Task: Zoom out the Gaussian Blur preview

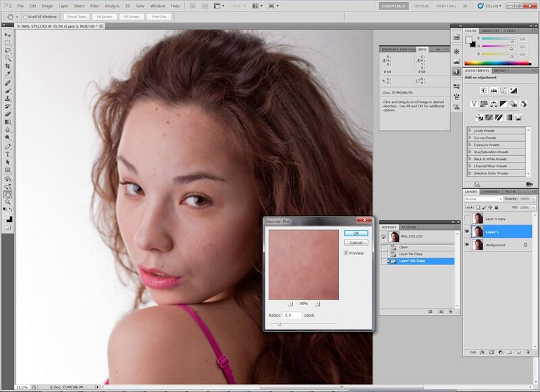Action: tap(290, 304)
